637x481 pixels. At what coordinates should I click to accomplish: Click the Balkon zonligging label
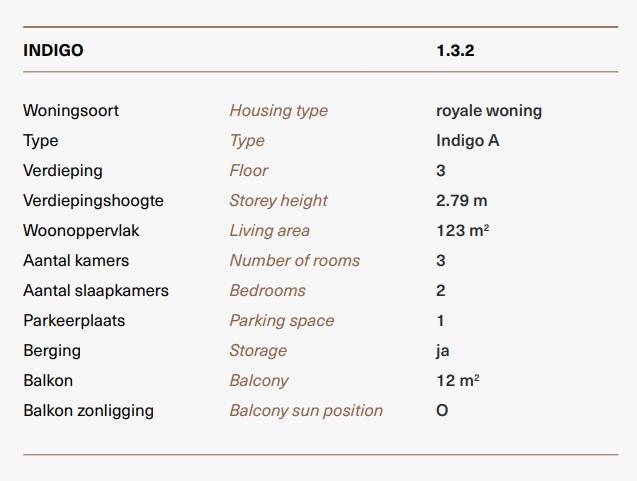coord(89,411)
